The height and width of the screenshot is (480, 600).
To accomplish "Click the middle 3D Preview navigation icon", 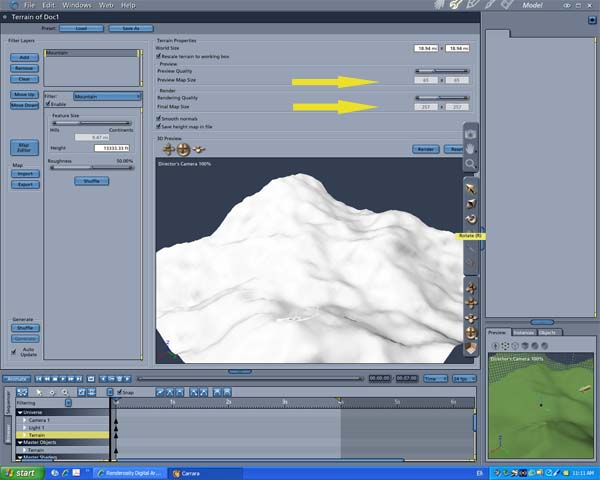I will [x=184, y=148].
